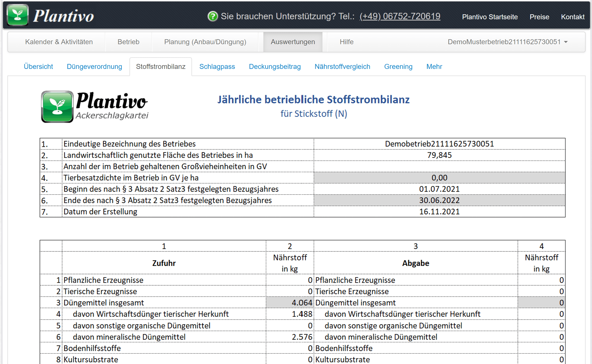The width and height of the screenshot is (592, 364).
Task: Go to the Übersicht tab
Action: pyautogui.click(x=38, y=66)
